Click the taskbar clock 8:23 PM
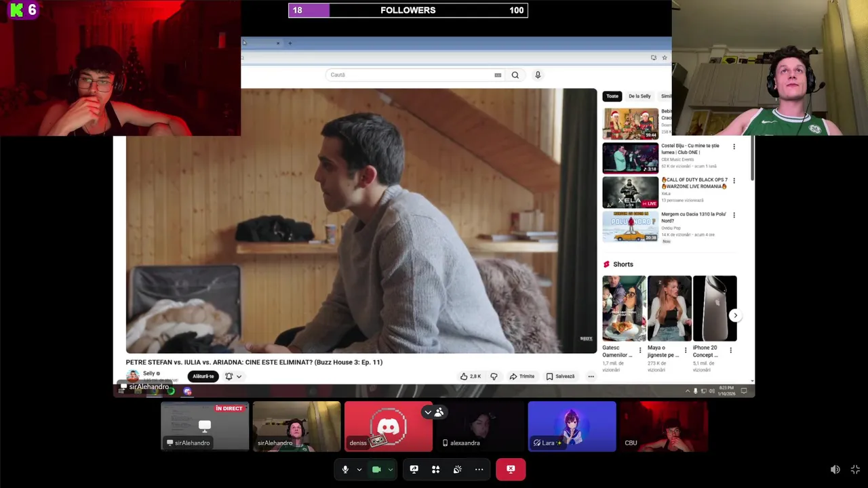868x488 pixels. coord(727,391)
